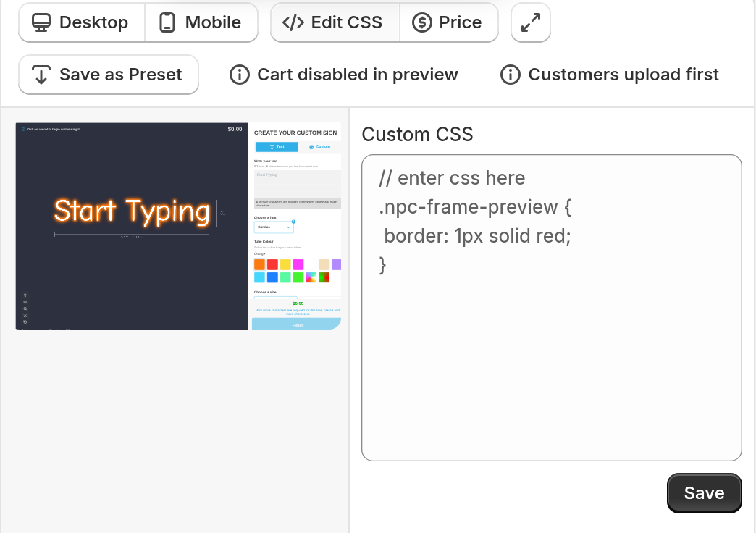Click the blue info badge on font dropdown

pyautogui.click(x=293, y=222)
